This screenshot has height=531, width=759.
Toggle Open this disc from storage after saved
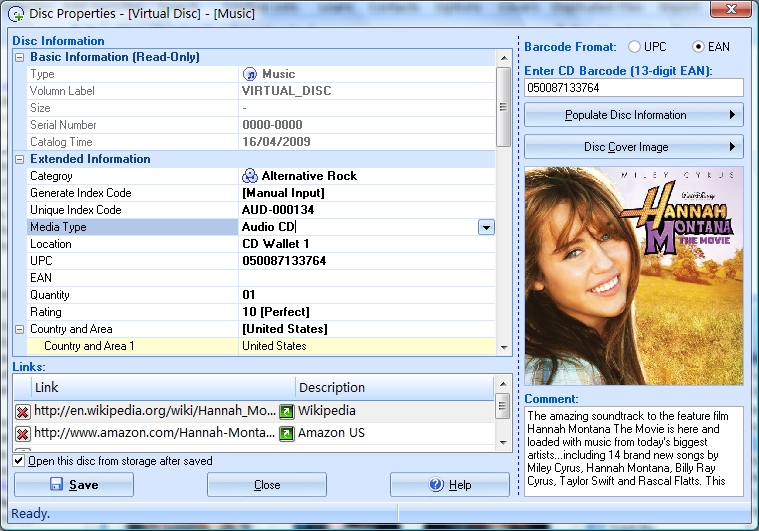point(19,461)
